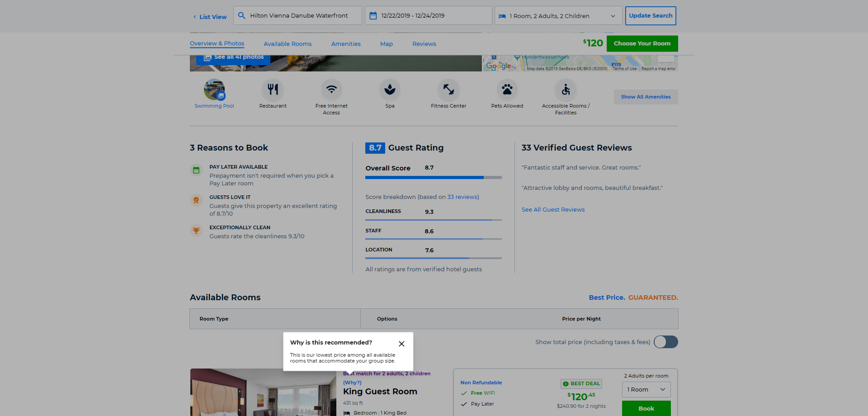This screenshot has width=868, height=416.
Task: Click the See All Guest Reviews link
Action: (x=553, y=210)
